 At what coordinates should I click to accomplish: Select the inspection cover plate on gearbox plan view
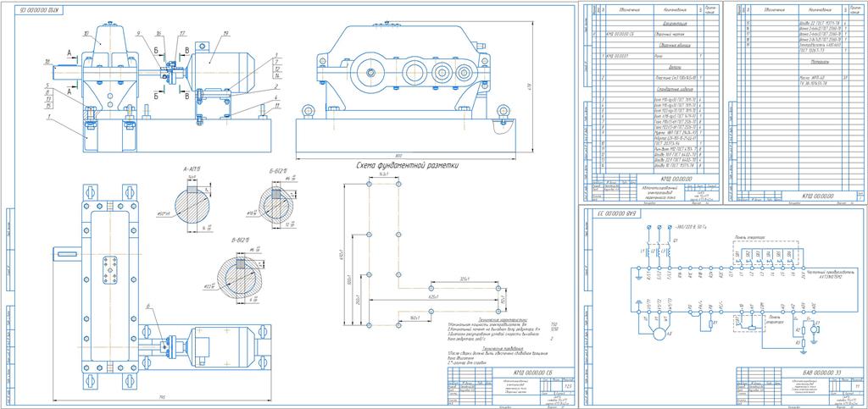pos(109,269)
